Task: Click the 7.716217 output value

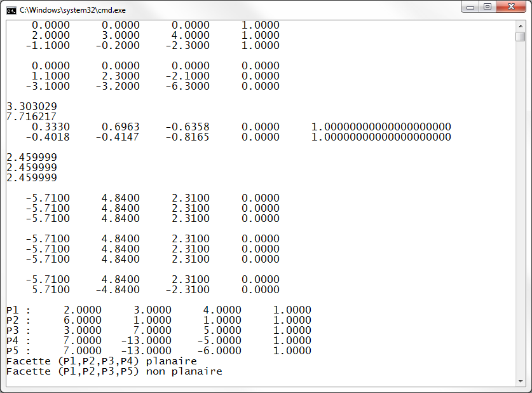Action: coord(31,117)
